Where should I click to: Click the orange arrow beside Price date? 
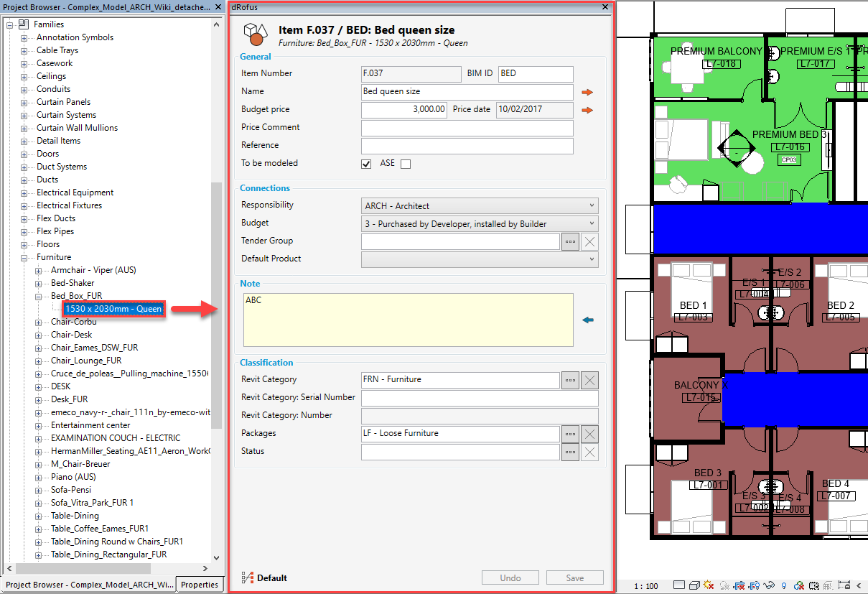point(587,110)
